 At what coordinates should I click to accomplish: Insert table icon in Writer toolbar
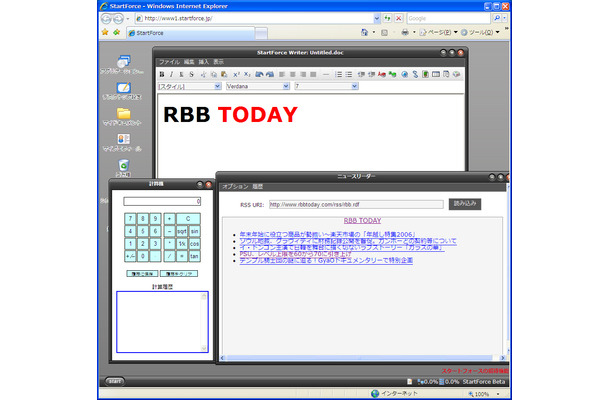point(436,74)
